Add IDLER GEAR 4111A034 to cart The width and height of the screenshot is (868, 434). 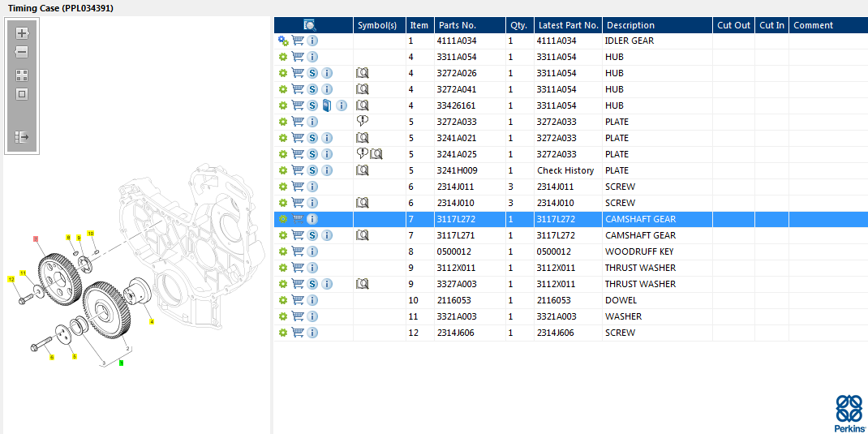point(298,41)
